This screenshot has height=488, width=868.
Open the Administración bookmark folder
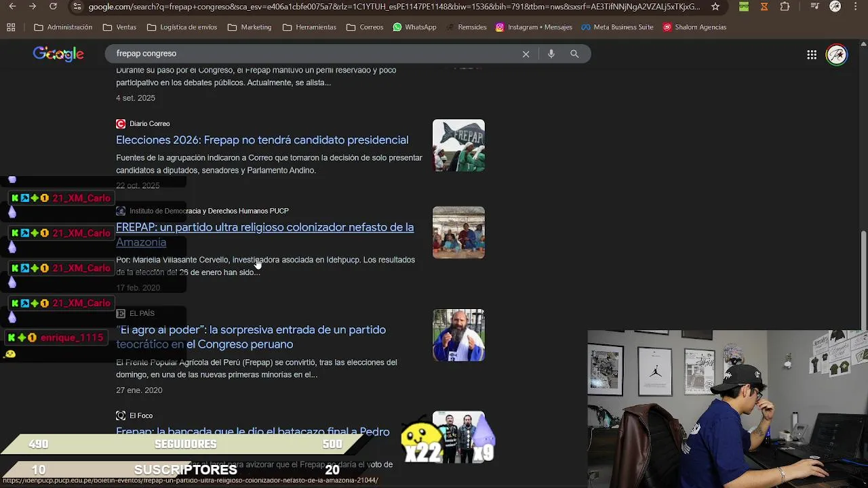point(63,27)
